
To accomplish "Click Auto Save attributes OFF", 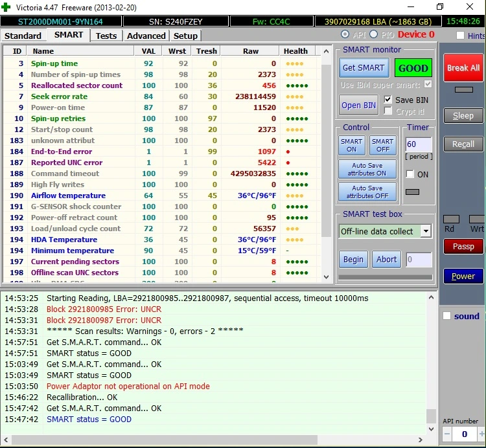I will (367, 192).
